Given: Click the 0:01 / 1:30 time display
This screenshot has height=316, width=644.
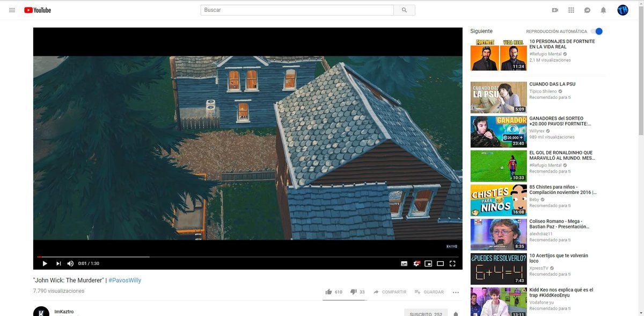Looking at the screenshot, I should coord(89,263).
